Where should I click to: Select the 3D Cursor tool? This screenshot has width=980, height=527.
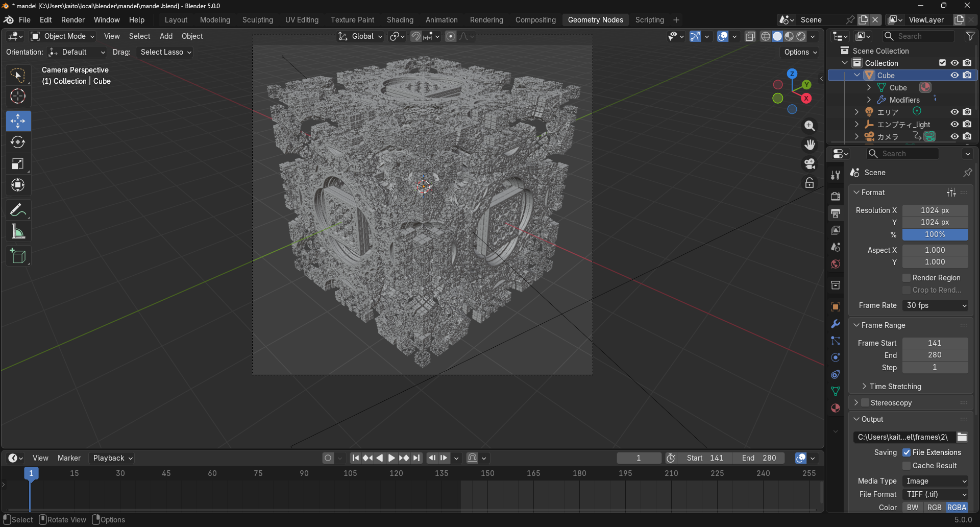tap(18, 97)
